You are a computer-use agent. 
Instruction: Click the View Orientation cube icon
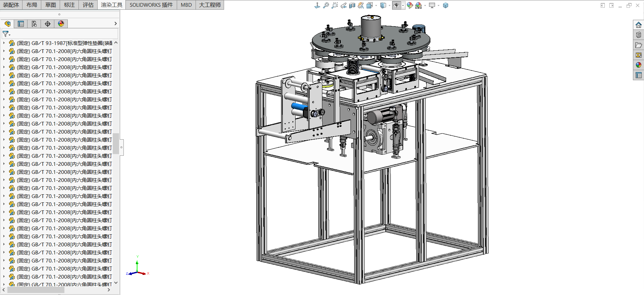(369, 5)
